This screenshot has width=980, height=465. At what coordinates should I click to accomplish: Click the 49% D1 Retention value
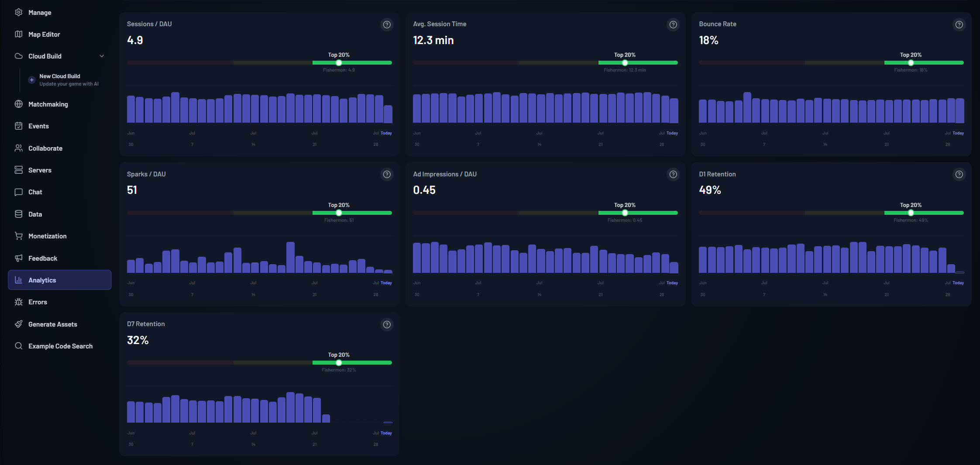(x=710, y=190)
